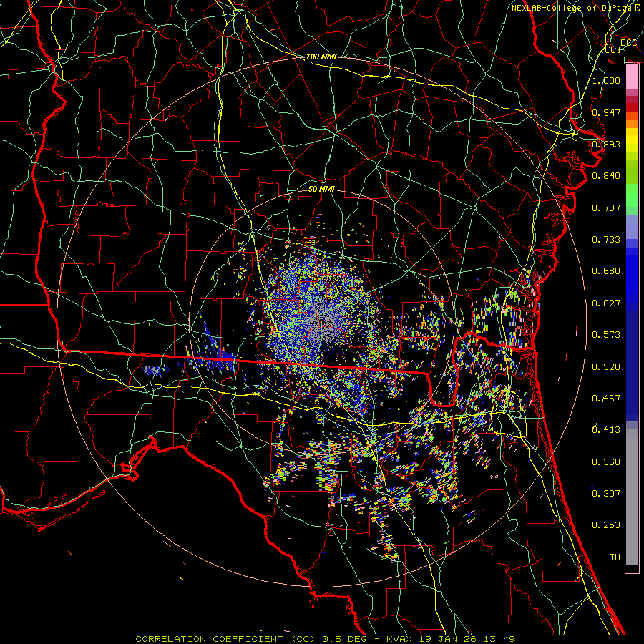This screenshot has height=644, width=644.
Task: Click the 0.413 legend value
Action: pyautogui.click(x=606, y=430)
